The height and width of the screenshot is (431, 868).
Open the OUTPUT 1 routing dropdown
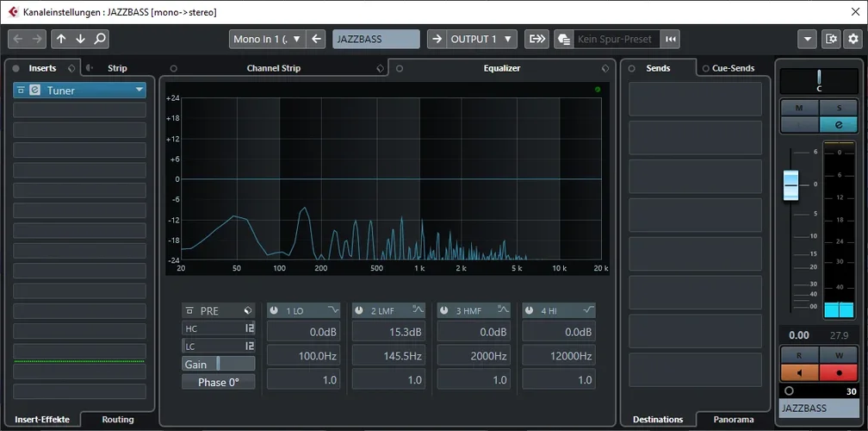point(481,39)
